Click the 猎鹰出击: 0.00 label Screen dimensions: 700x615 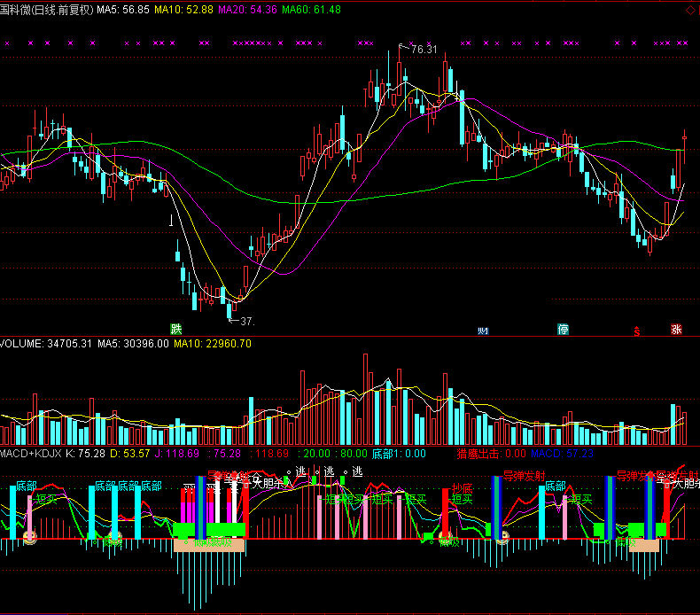492,454
